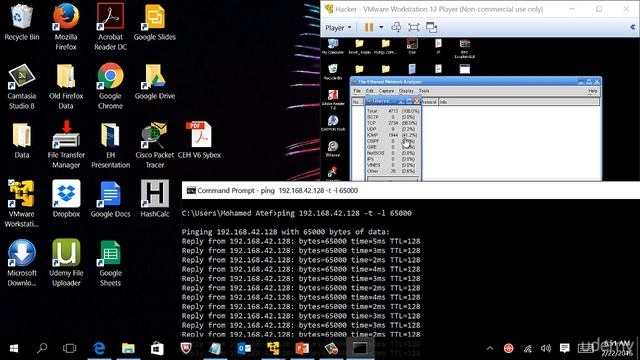Open the Tools menu in Ethereal

coord(424,91)
